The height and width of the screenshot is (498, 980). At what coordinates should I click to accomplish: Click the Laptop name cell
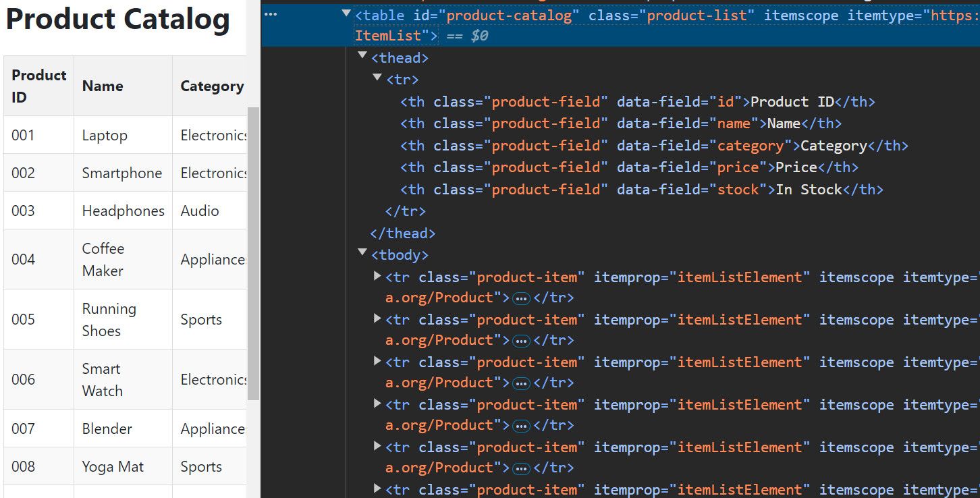123,135
